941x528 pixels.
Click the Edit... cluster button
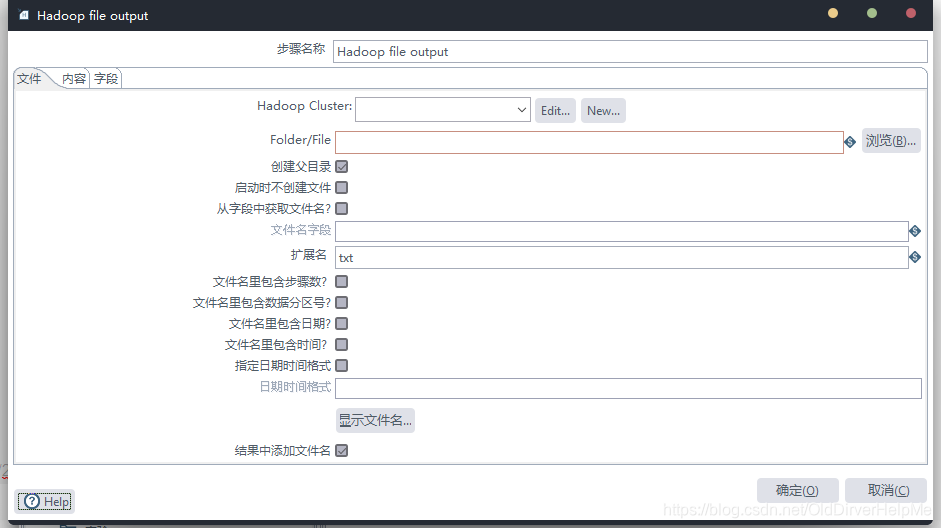pyautogui.click(x=555, y=110)
